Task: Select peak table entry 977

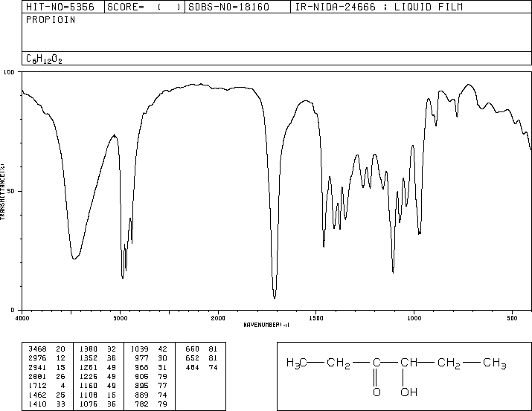Action: [141, 358]
